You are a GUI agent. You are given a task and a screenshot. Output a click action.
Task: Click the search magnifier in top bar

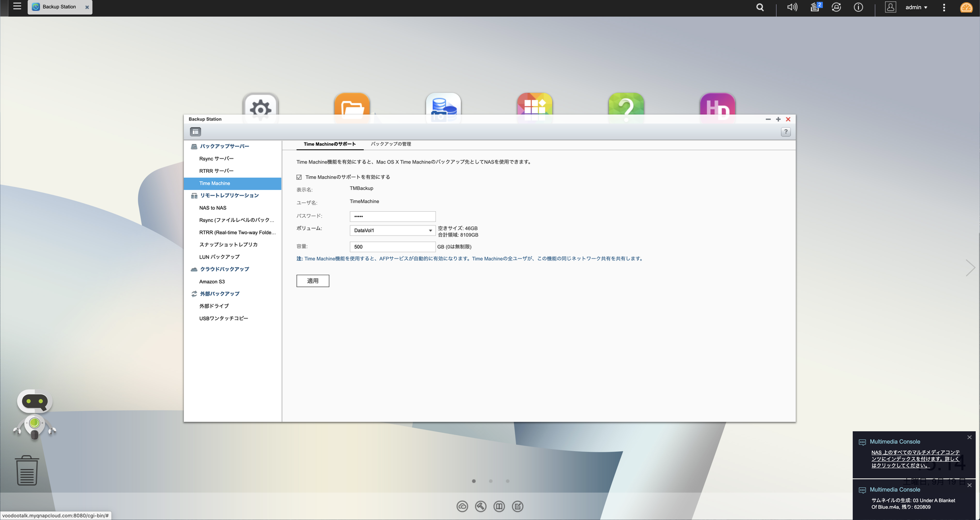click(x=760, y=7)
